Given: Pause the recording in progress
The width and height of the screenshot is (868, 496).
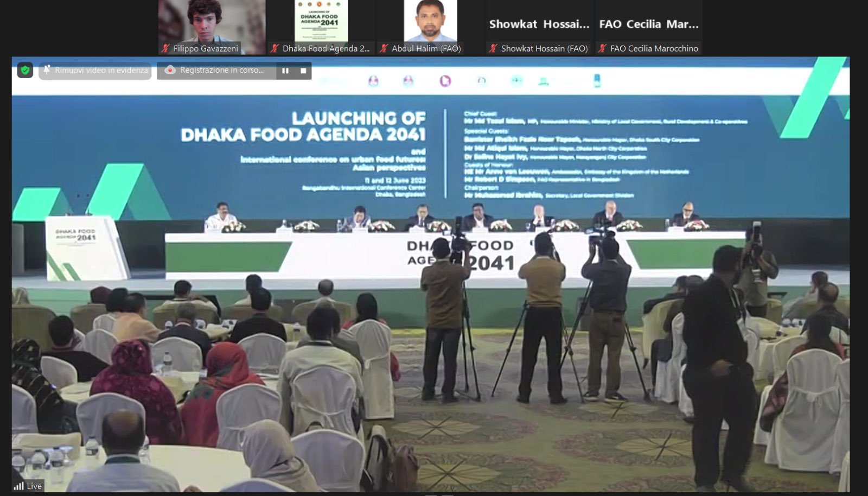Looking at the screenshot, I should click(285, 71).
